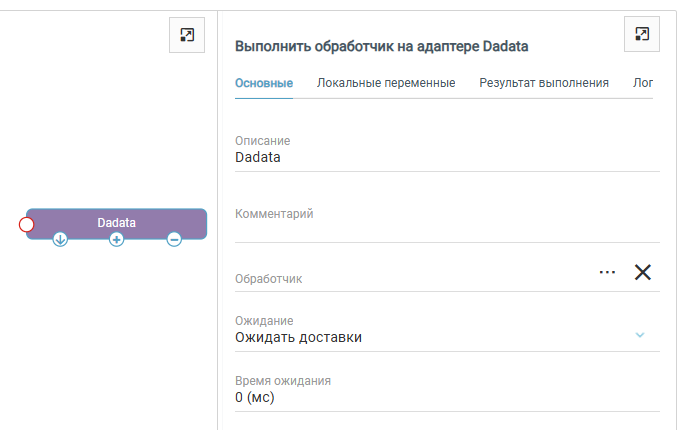Click the plus port under the Dadata node
Screen dimensions: 690x430
[x=117, y=239]
